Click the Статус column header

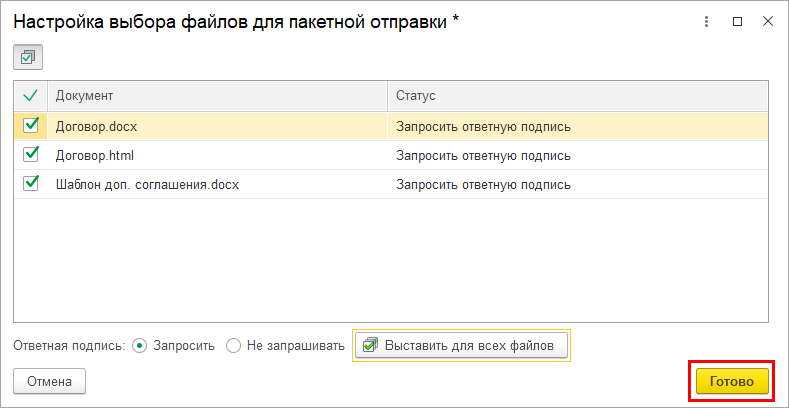pyautogui.click(x=577, y=96)
